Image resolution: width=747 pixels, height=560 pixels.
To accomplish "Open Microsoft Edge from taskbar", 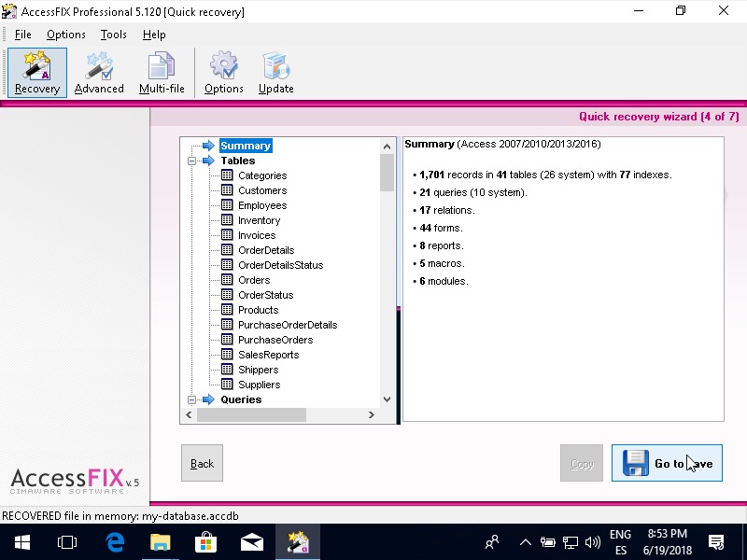I will 115,541.
